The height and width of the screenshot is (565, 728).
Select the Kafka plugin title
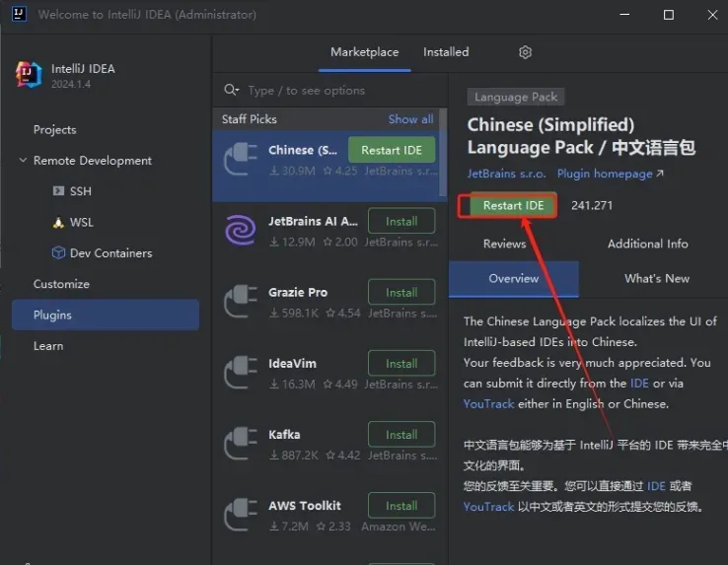(x=284, y=434)
